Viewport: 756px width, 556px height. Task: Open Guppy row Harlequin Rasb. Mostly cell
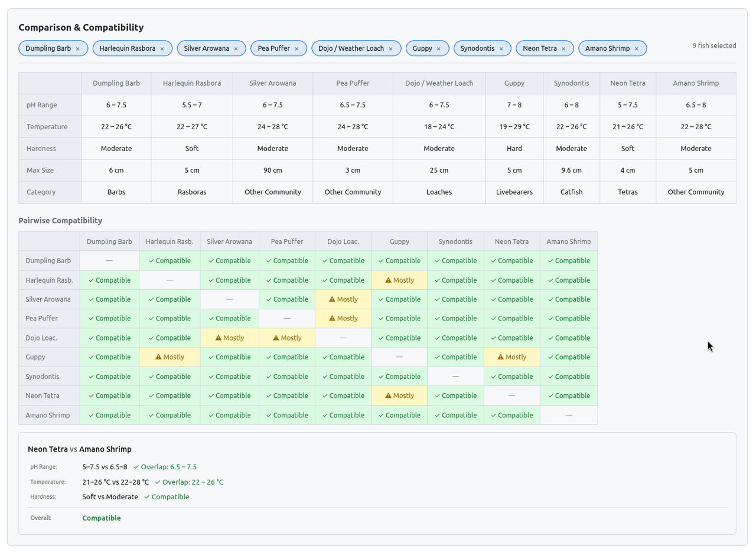(x=170, y=357)
